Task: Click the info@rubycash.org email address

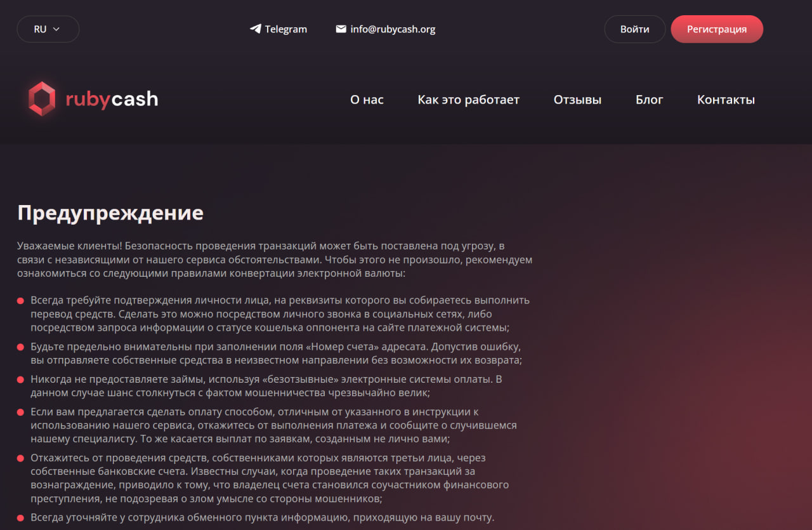Action: click(x=393, y=29)
